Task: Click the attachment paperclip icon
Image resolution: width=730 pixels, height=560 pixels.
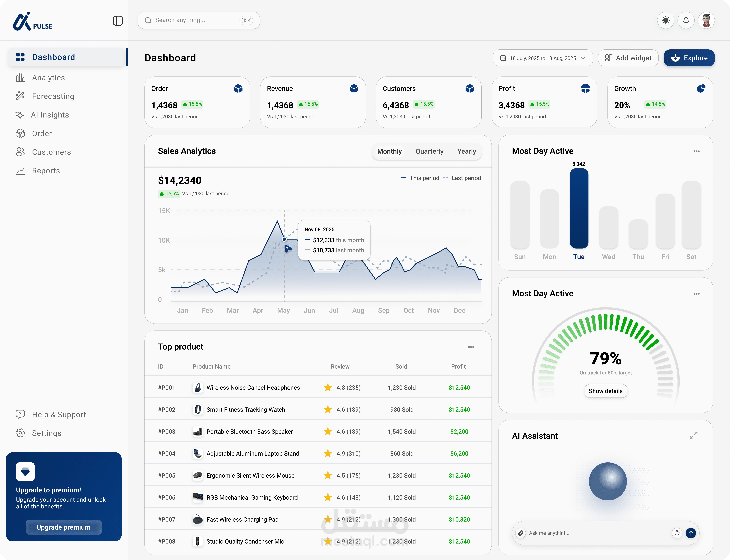Action: pyautogui.click(x=520, y=533)
